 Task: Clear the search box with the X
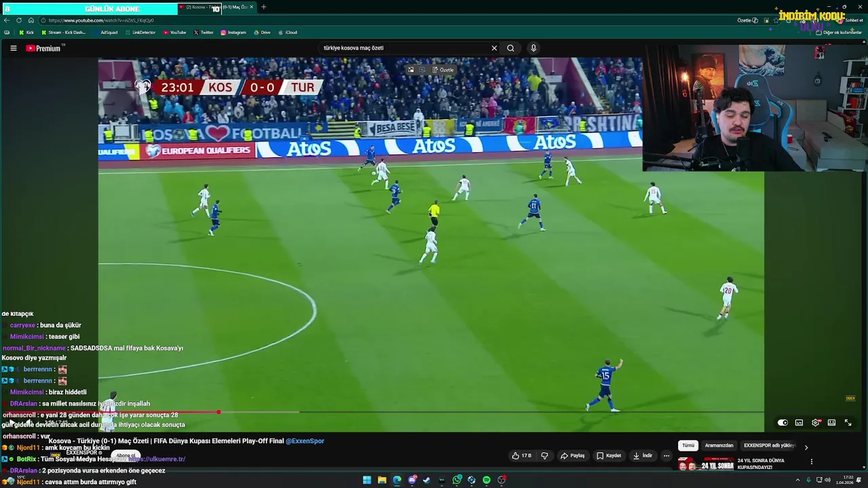pyautogui.click(x=494, y=48)
